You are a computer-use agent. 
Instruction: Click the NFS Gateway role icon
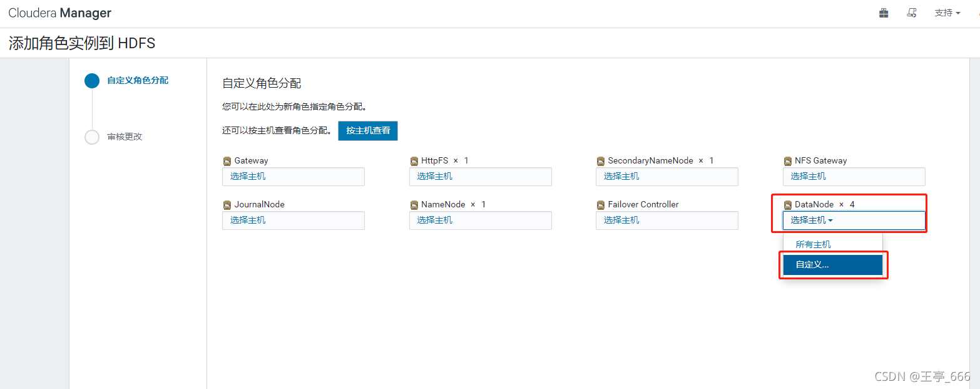point(788,160)
